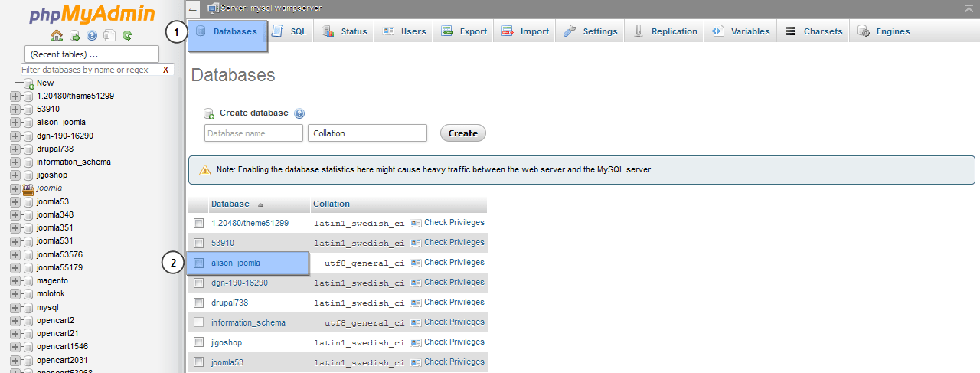The height and width of the screenshot is (373, 980).
Task: Expand the 53910 database tree node
Action: coord(15,110)
